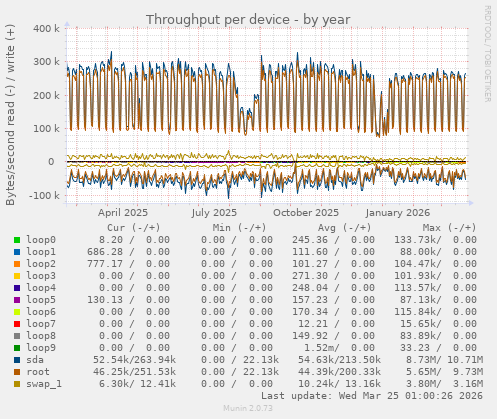497x419 pixels.
Task: Click the swap_1 olive legend swatch
Action: coord(17,384)
